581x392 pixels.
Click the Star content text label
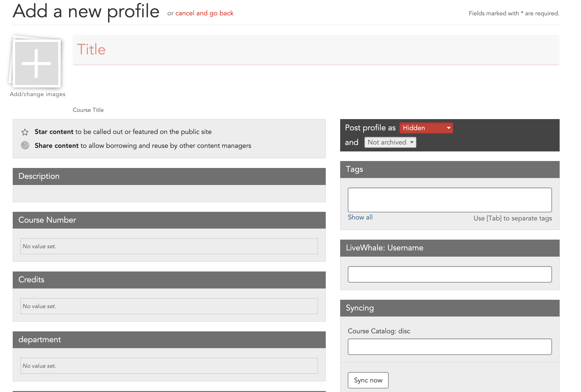54,132
